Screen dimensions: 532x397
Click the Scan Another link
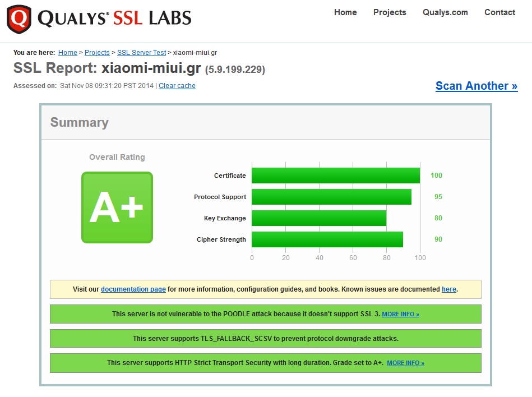477,86
